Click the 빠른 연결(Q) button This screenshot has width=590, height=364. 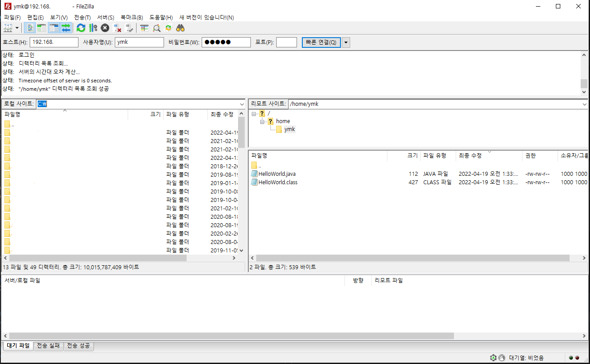coord(321,43)
